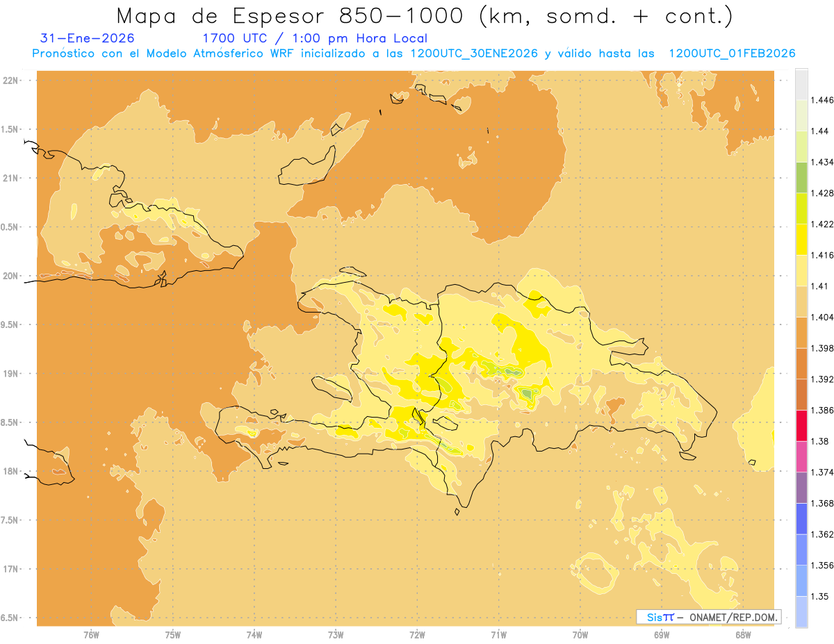Image resolution: width=834 pixels, height=644 pixels.
Task: Click the colorbar value "1.386"
Action: pos(822,410)
